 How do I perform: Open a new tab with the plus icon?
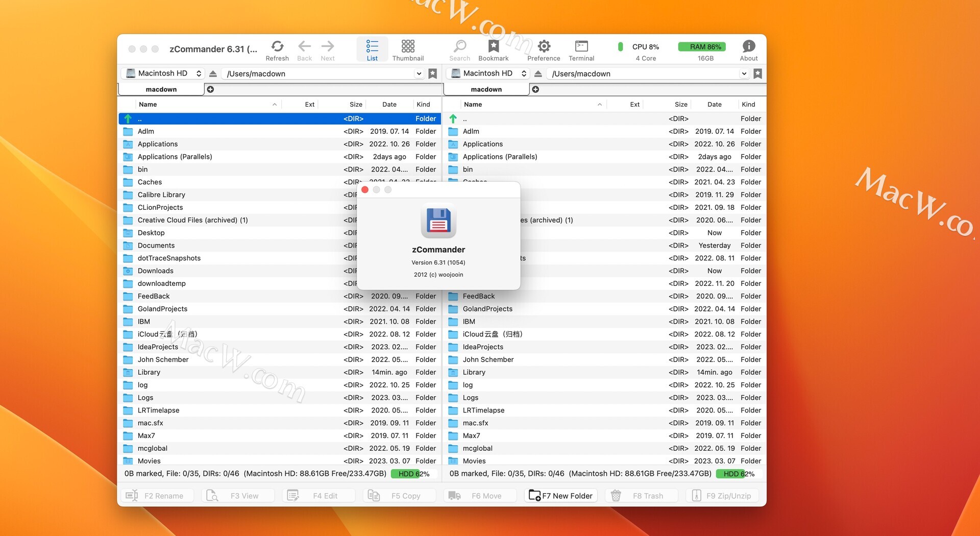[x=210, y=89]
